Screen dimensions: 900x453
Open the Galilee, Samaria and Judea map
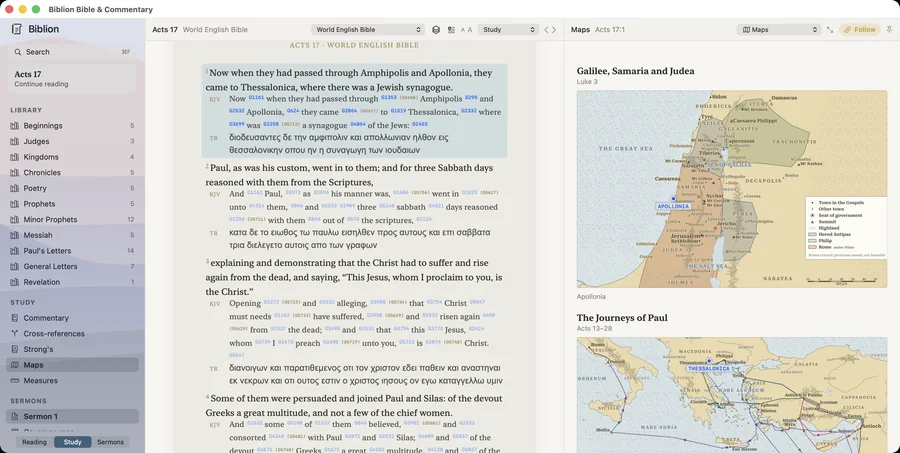point(732,189)
